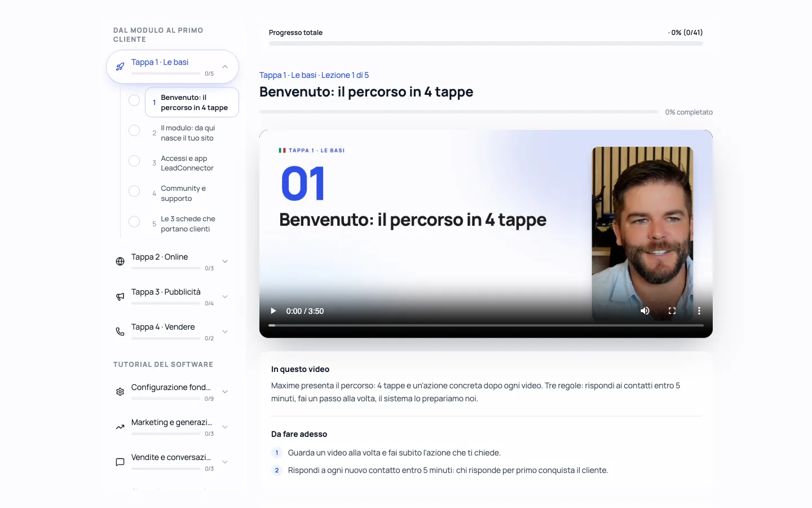This screenshot has height=508, width=812.
Task: Click the 0/4 counter under Tappa 3 · Pubblicità
Action: [209, 304]
